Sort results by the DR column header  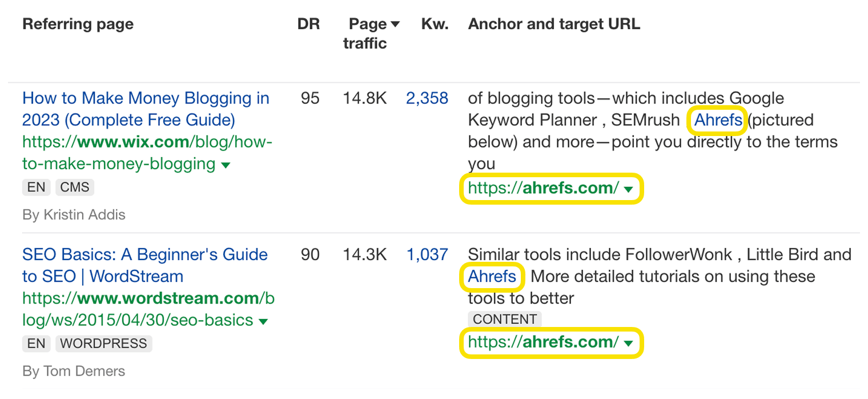[308, 23]
